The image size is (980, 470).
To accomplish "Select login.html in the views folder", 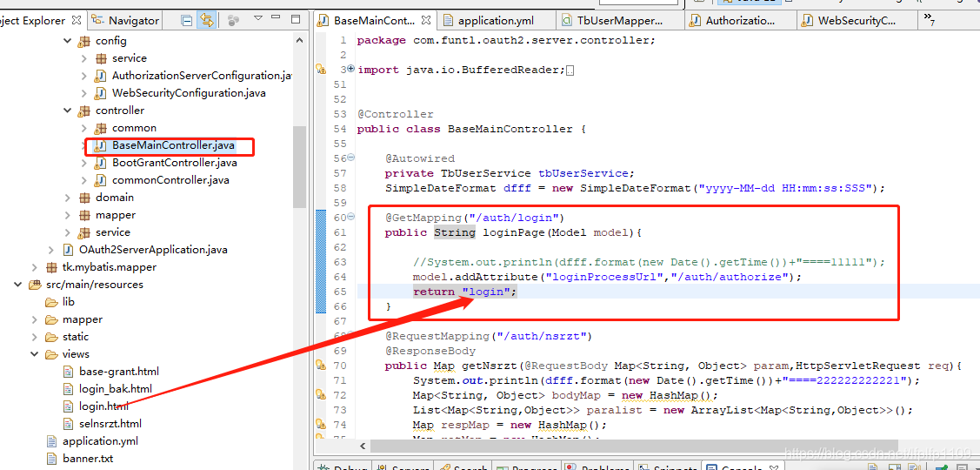I will click(x=103, y=406).
